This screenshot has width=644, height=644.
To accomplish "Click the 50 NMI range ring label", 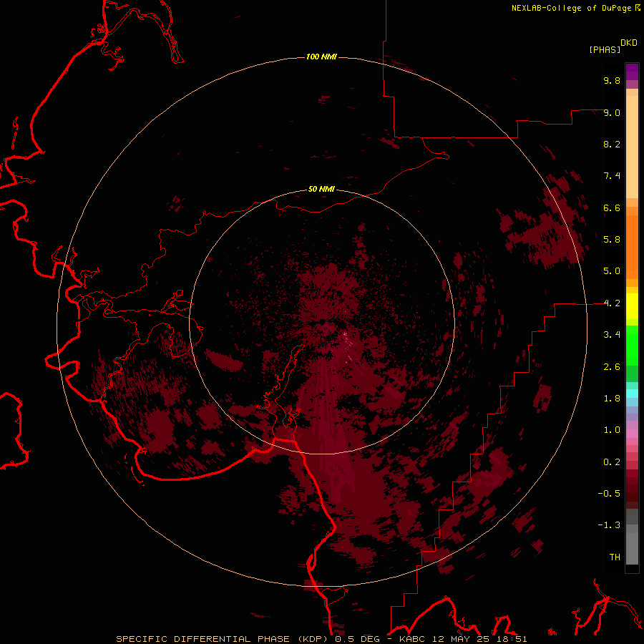I will (x=321, y=189).
